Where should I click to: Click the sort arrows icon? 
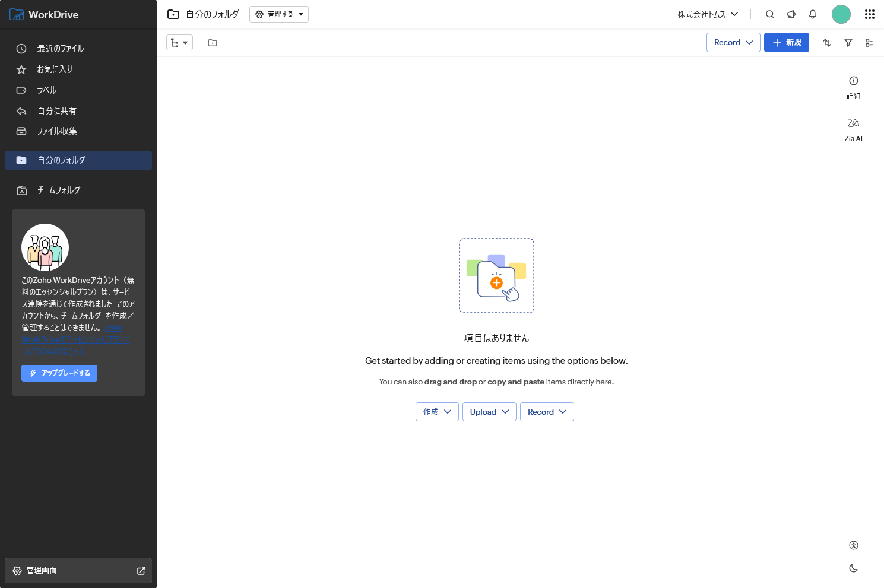tap(826, 43)
